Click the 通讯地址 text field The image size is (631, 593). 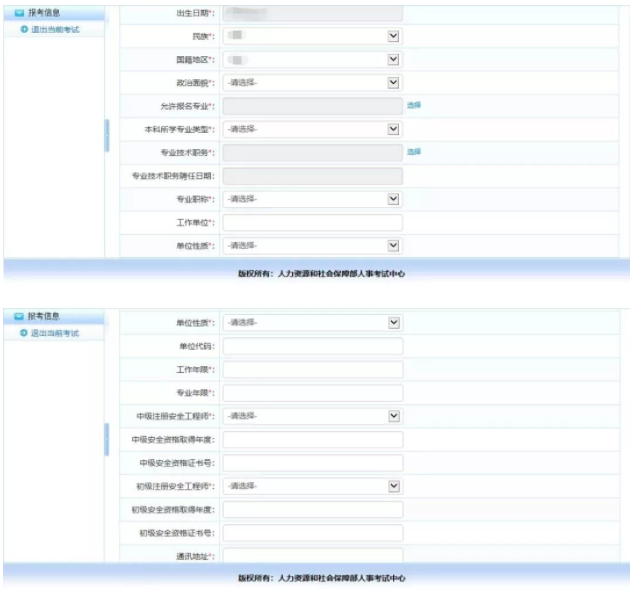pos(312,554)
